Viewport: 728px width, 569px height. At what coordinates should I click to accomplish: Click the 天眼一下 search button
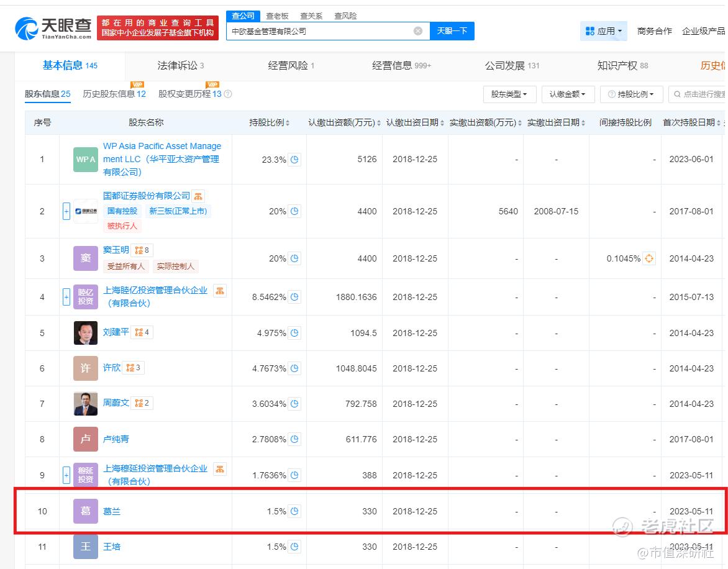coord(452,31)
